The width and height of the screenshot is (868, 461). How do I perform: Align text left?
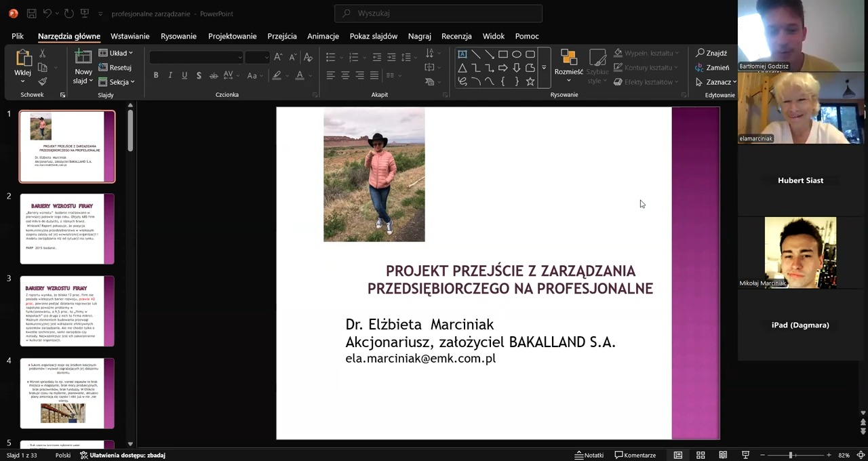click(x=331, y=75)
